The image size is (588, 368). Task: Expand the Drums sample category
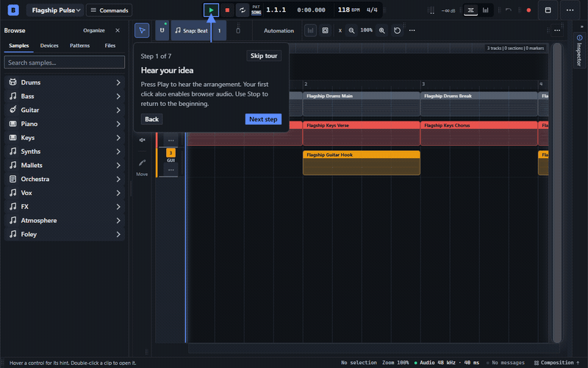pyautogui.click(x=65, y=82)
